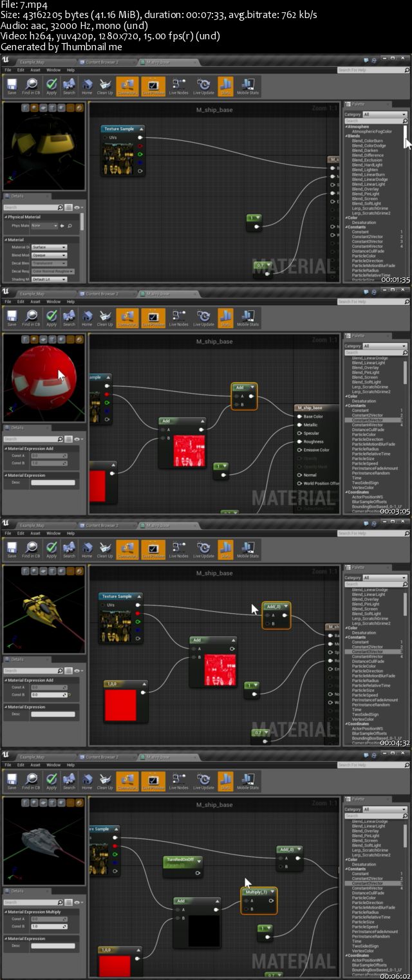This screenshot has height=980, width=412.
Task: Open Edit menu in the 00:03:05 frame
Action: pos(21,301)
